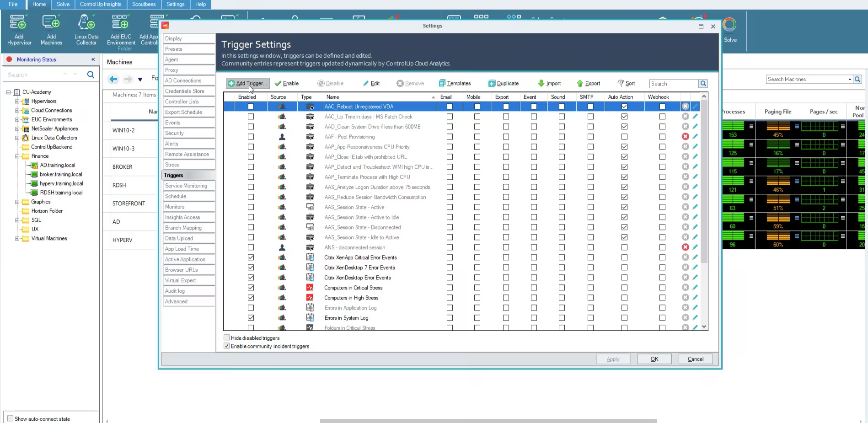This screenshot has height=423, width=868.
Task: Click Edit pencil in trigger toolbar
Action: click(x=371, y=83)
